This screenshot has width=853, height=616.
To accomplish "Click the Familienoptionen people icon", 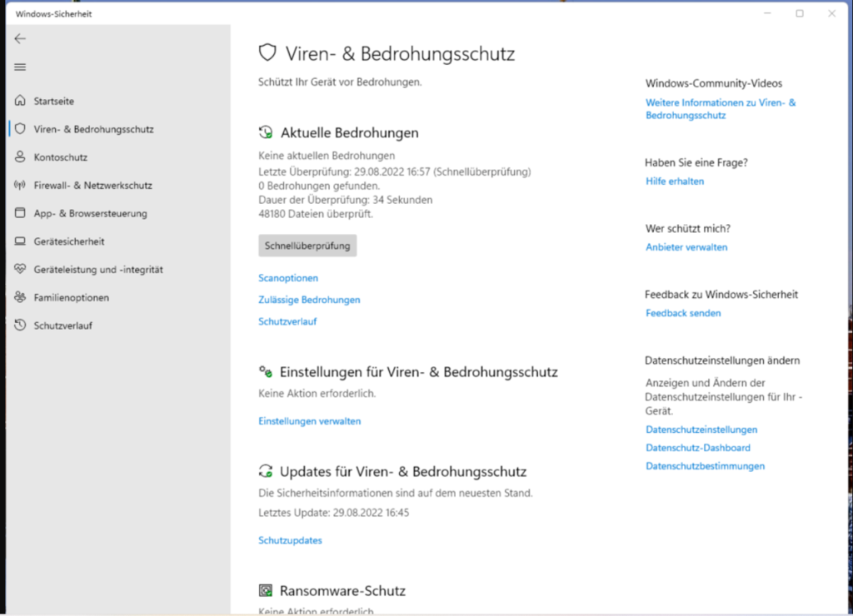I will point(20,297).
